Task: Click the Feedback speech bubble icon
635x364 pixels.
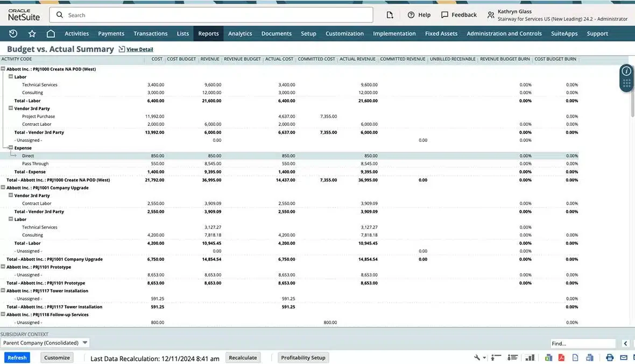Action: click(x=444, y=15)
